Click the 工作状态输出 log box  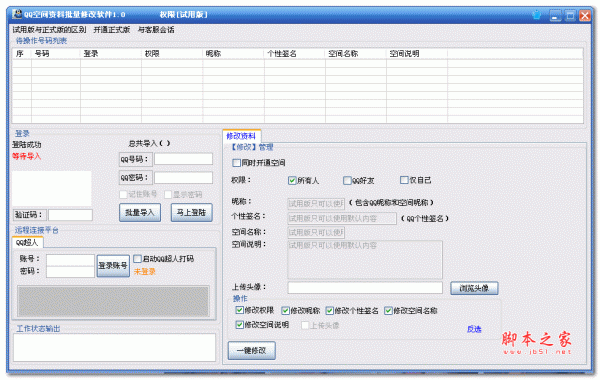(114, 347)
